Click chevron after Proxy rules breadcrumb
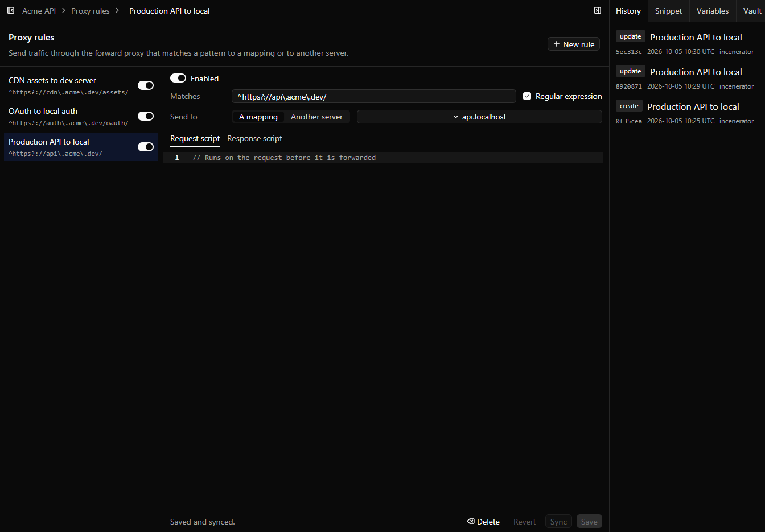 (117, 10)
